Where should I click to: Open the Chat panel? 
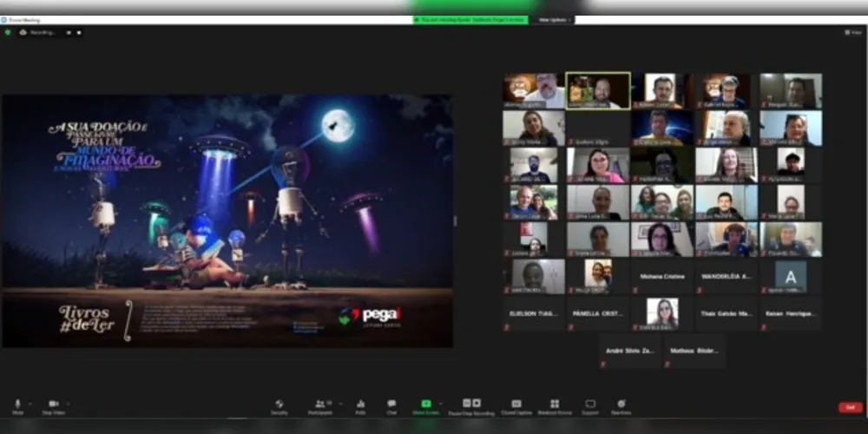click(x=391, y=407)
